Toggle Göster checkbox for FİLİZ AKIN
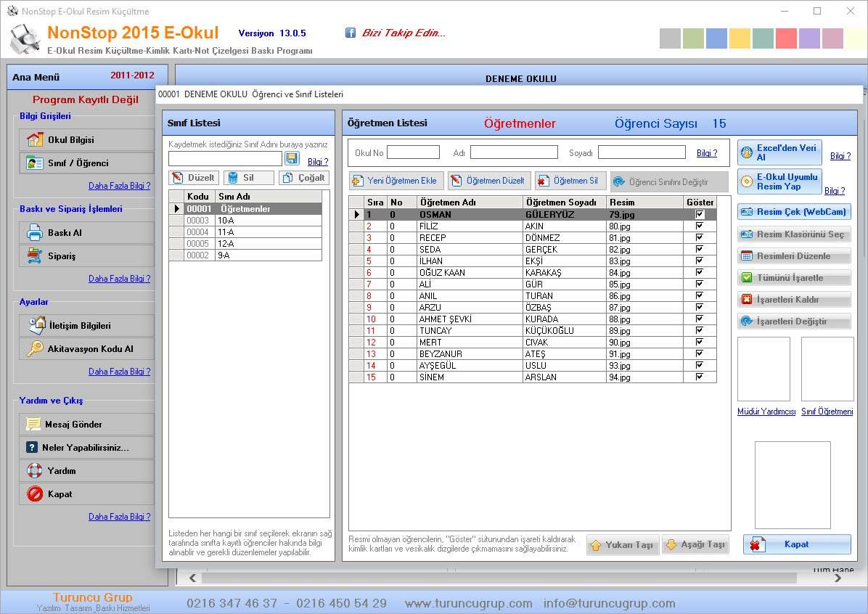 click(x=700, y=226)
